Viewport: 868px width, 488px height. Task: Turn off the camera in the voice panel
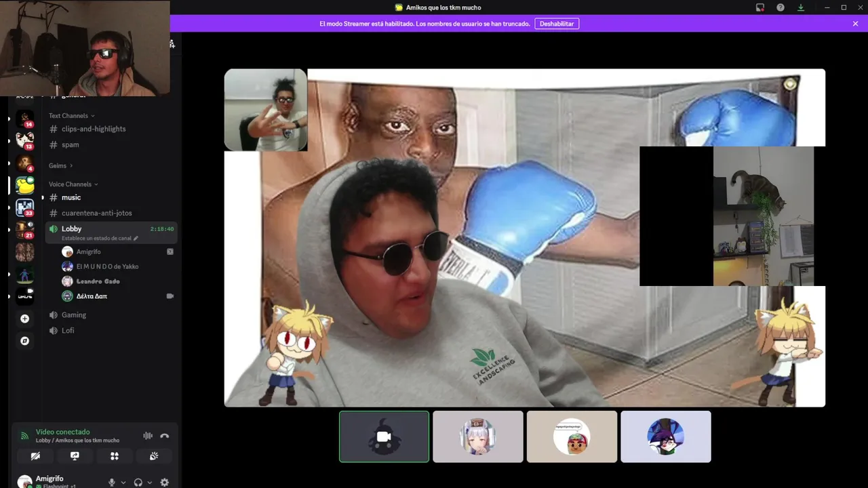pyautogui.click(x=35, y=456)
